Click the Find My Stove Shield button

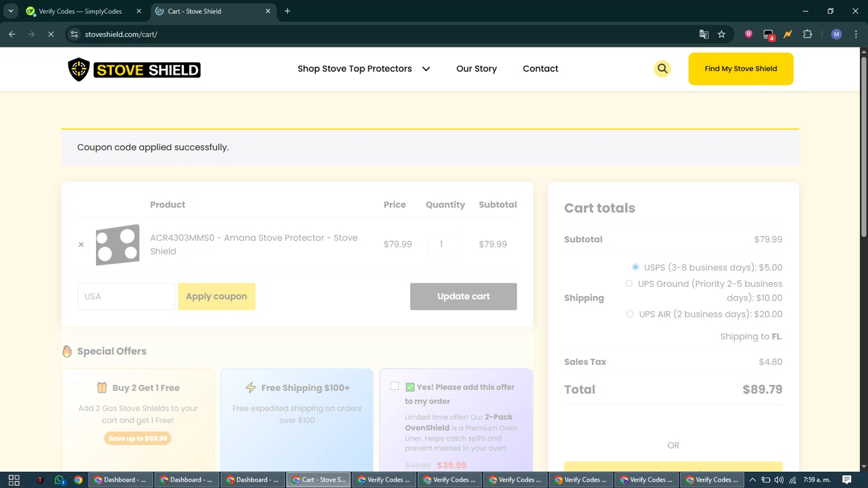(741, 69)
